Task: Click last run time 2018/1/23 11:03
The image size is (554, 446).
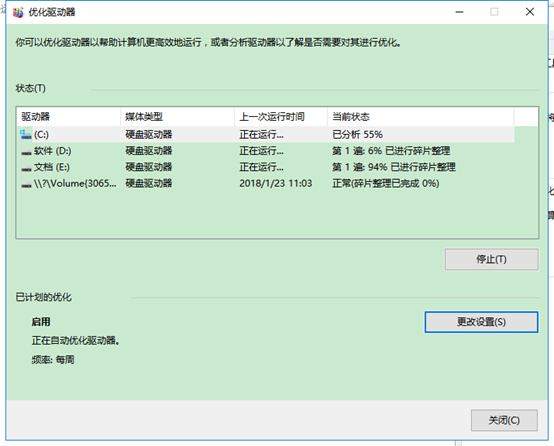Action: point(276,183)
